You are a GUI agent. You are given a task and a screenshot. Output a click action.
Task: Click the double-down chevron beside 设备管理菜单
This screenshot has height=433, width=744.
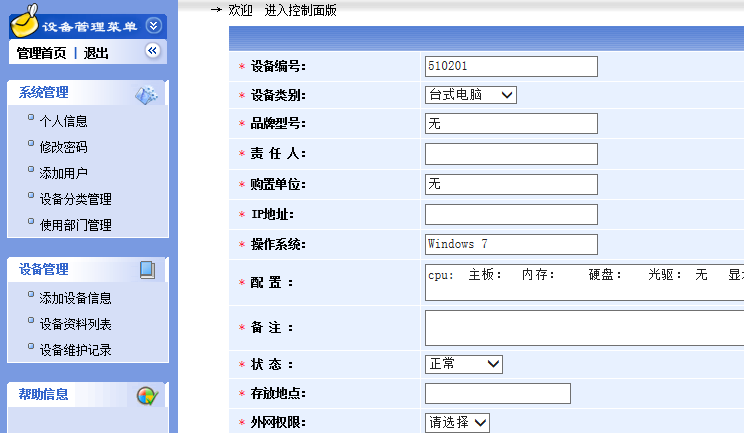tap(153, 26)
